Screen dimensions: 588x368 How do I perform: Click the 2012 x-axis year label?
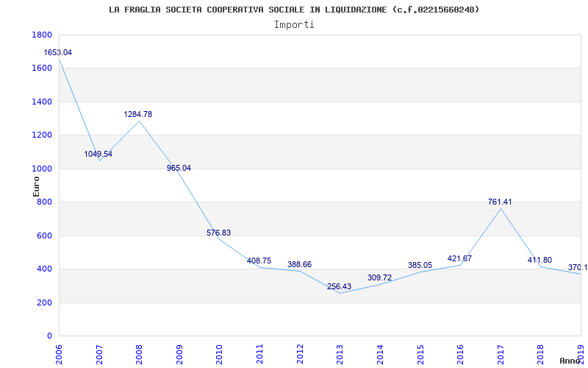click(300, 355)
